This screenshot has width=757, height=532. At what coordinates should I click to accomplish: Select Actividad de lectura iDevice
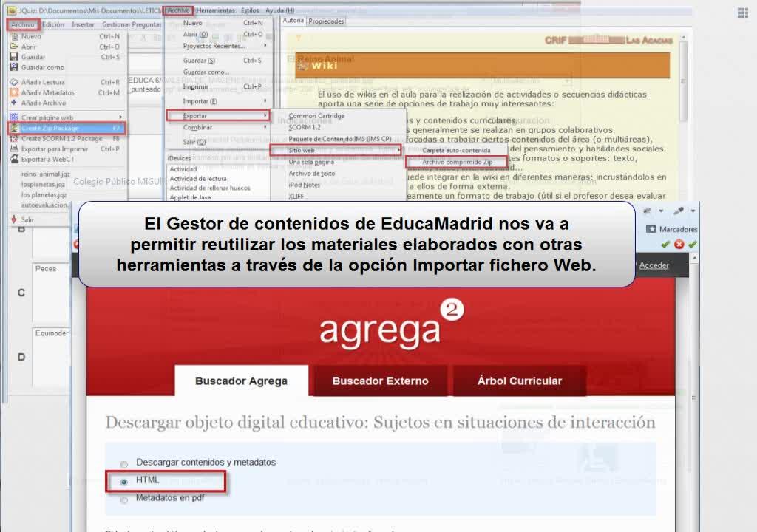(x=198, y=179)
